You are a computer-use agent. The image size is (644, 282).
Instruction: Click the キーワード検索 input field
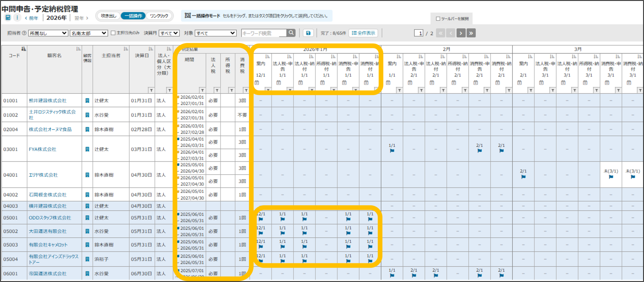point(264,33)
